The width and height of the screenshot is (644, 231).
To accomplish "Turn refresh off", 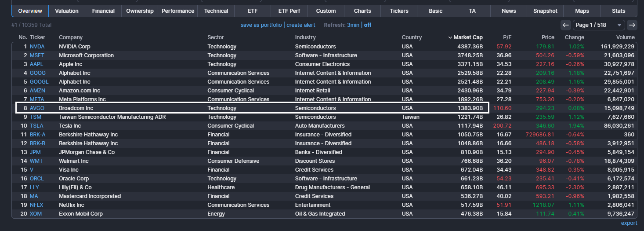I will [368, 25].
